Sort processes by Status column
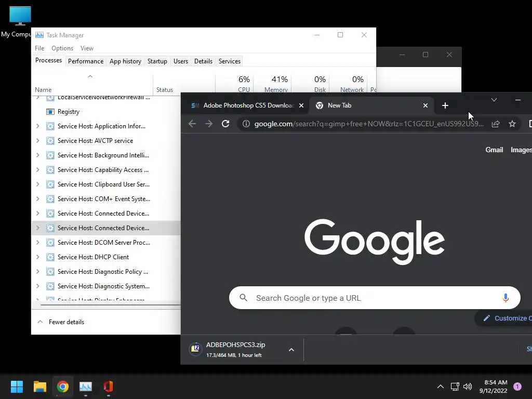 [x=184, y=84]
